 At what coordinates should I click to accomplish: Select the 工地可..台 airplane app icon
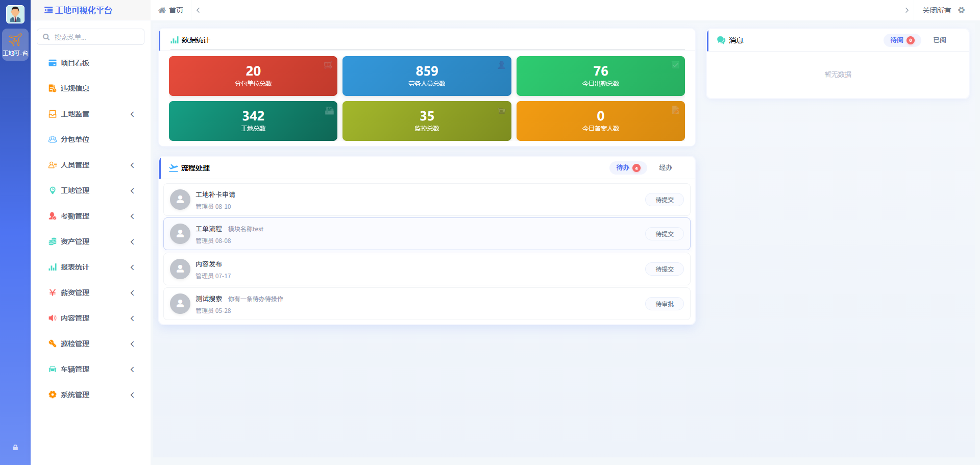pos(15,44)
